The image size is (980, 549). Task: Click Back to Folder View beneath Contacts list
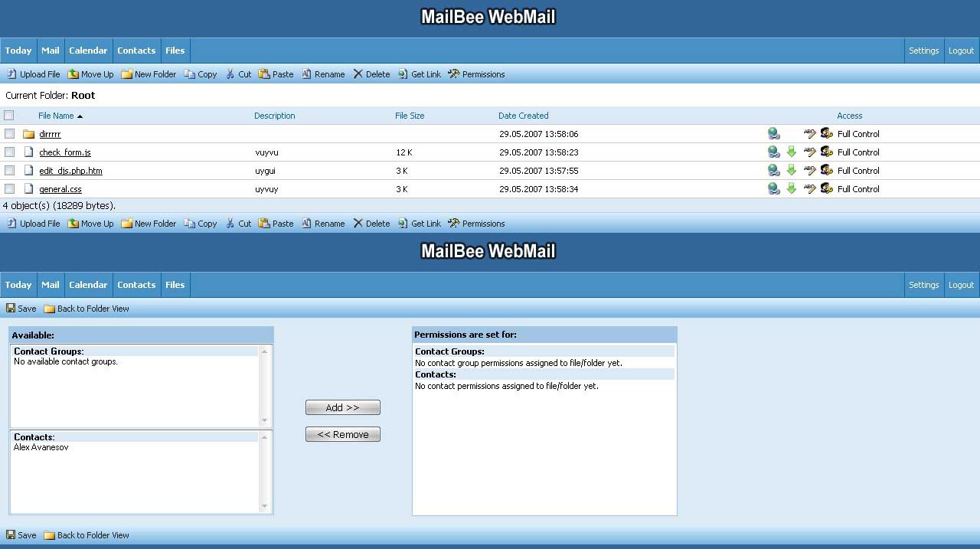tap(87, 535)
